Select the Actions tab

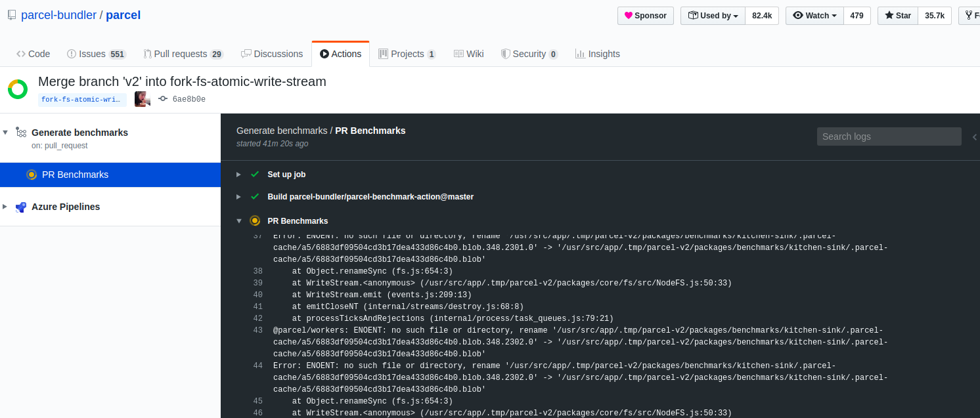(340, 54)
